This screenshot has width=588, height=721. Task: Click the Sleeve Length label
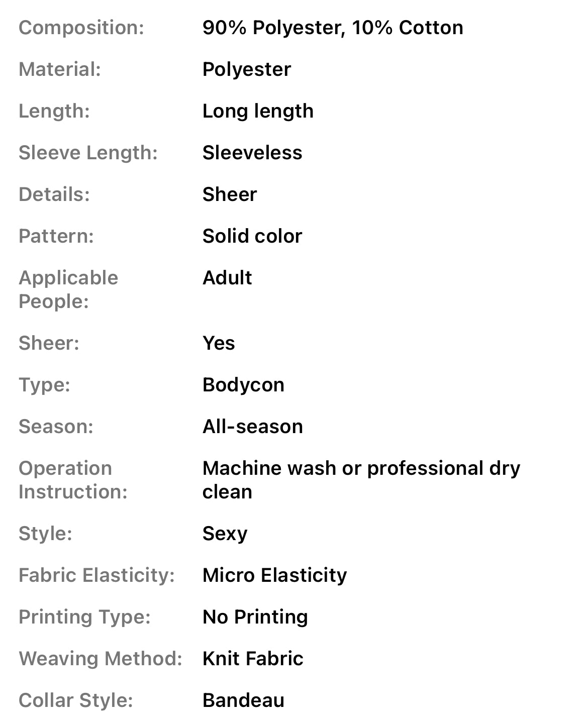pyautogui.click(x=88, y=153)
